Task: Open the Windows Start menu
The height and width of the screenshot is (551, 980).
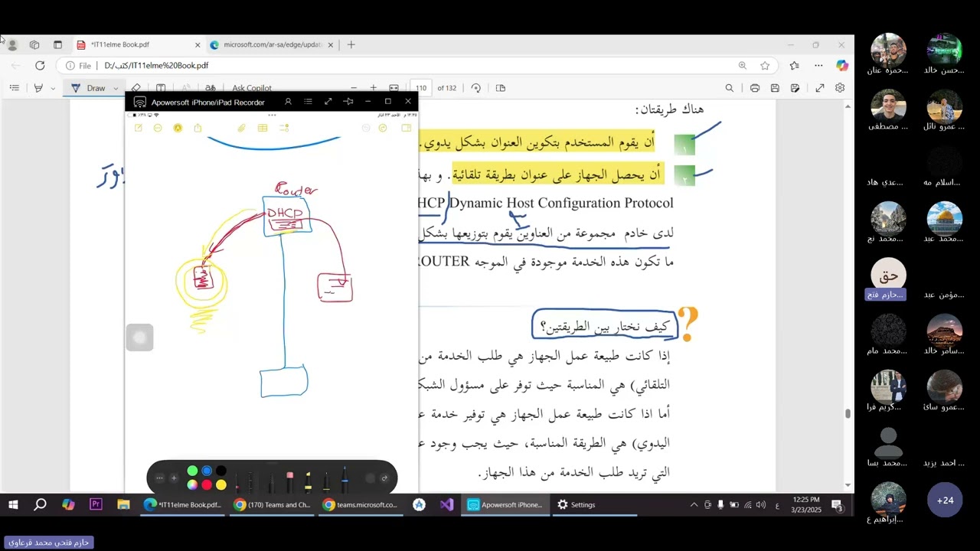Action: 13,505
